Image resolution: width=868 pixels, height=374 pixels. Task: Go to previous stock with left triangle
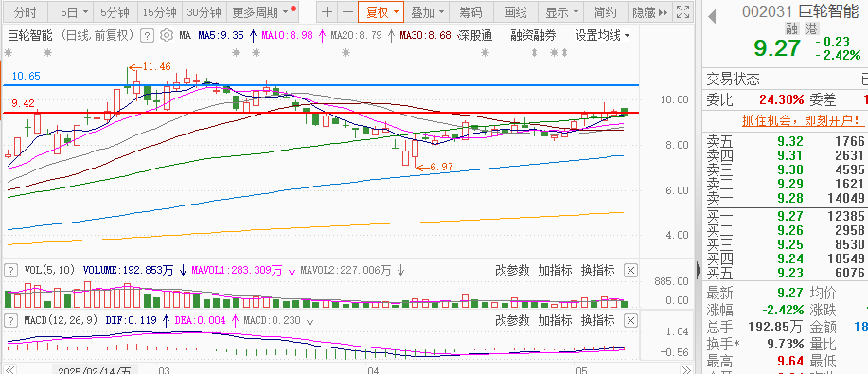coord(712,17)
